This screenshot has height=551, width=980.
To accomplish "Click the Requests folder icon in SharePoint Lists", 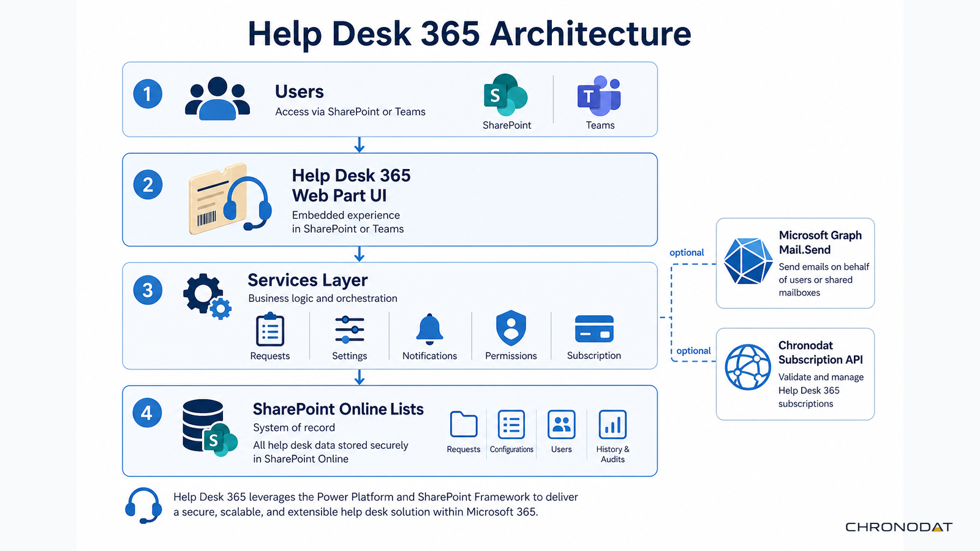I will coord(464,424).
